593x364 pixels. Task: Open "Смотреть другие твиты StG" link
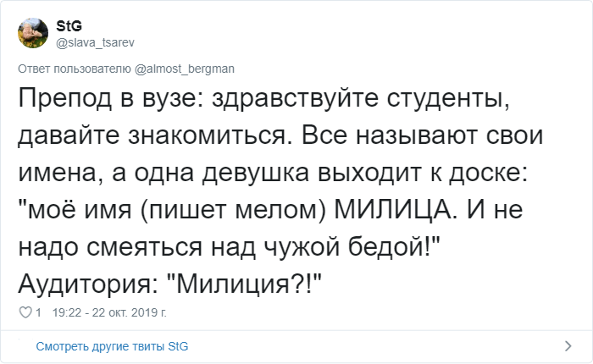(110, 346)
